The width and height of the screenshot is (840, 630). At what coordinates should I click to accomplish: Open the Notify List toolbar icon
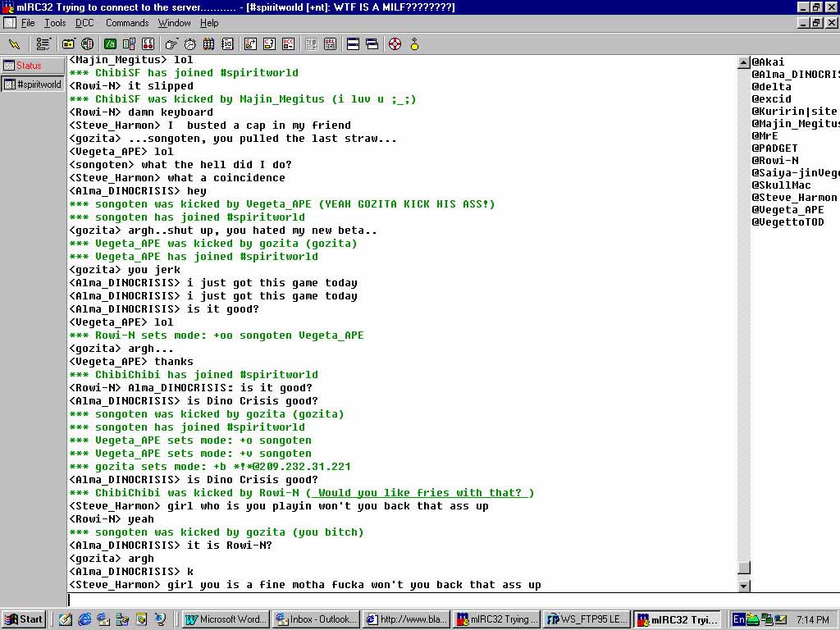[311, 44]
